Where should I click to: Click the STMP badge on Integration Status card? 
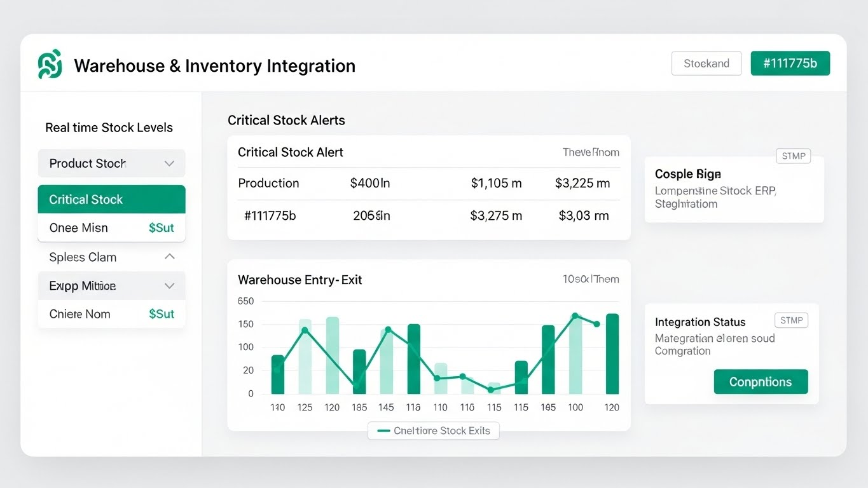pyautogui.click(x=791, y=320)
